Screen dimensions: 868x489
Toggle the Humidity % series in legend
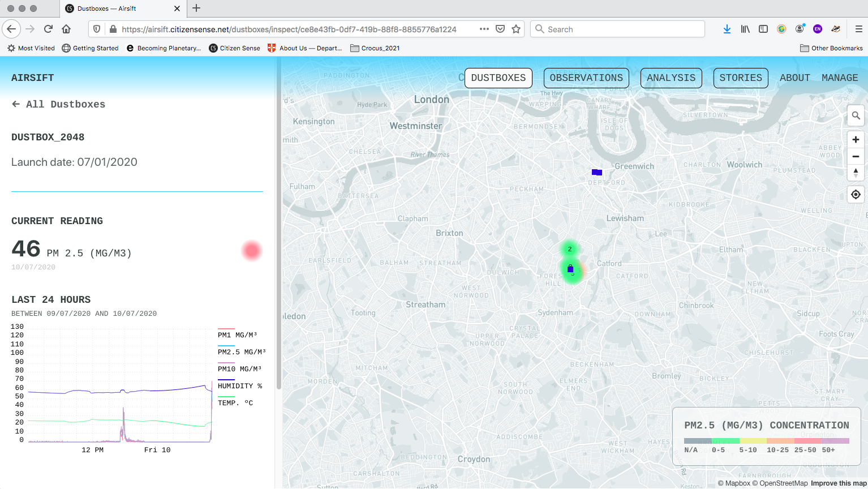[x=239, y=385]
